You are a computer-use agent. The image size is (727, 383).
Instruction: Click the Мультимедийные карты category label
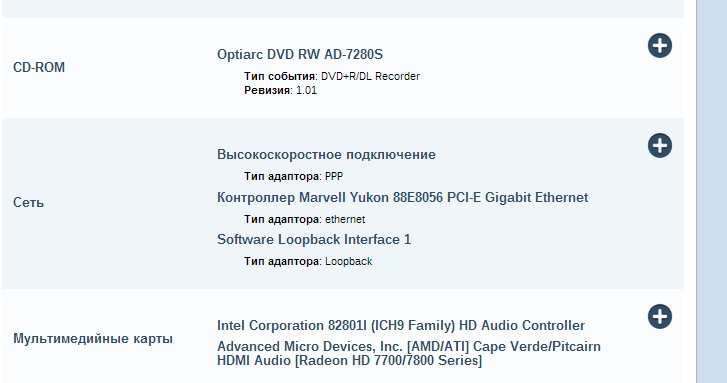[93, 338]
